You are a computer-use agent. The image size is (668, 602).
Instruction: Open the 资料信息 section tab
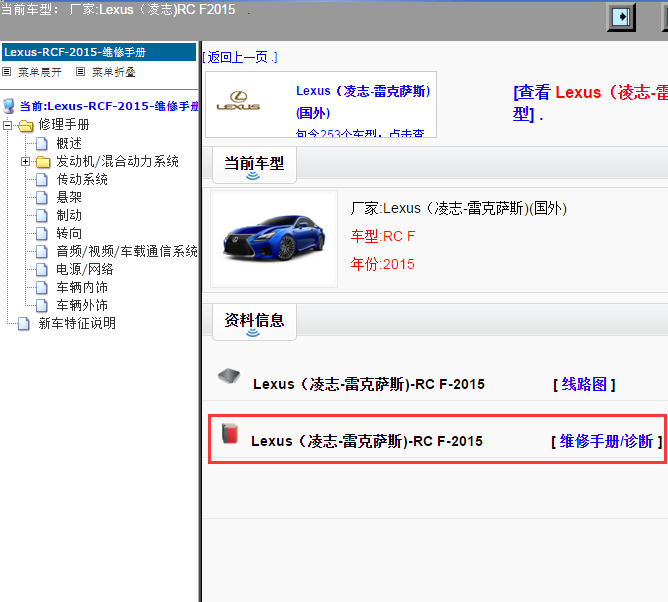tap(254, 322)
